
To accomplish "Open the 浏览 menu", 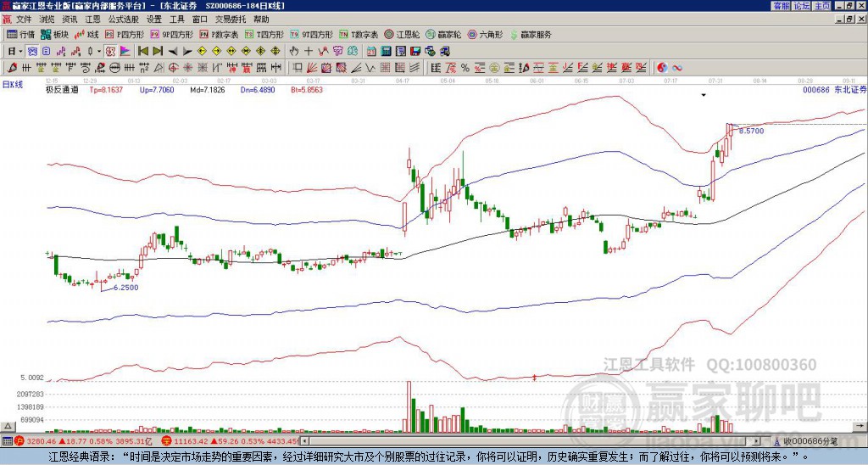I will click(x=47, y=20).
